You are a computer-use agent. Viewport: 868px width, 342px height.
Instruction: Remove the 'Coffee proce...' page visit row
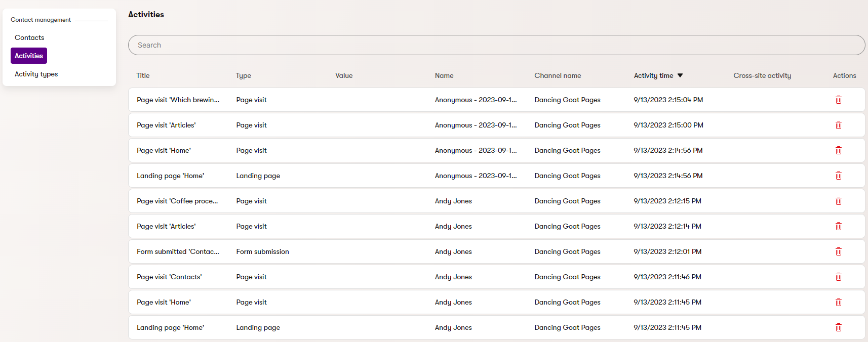pyautogui.click(x=838, y=201)
